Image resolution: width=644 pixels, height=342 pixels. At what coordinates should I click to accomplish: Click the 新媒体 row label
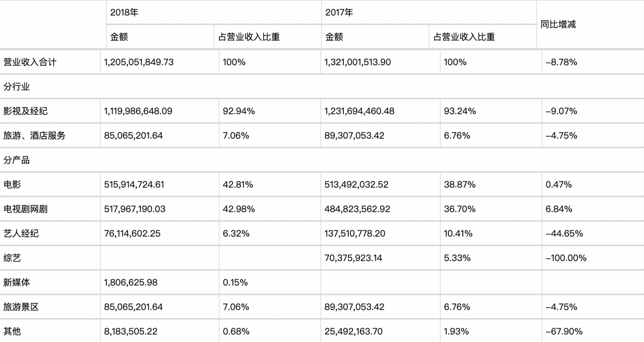click(17, 282)
